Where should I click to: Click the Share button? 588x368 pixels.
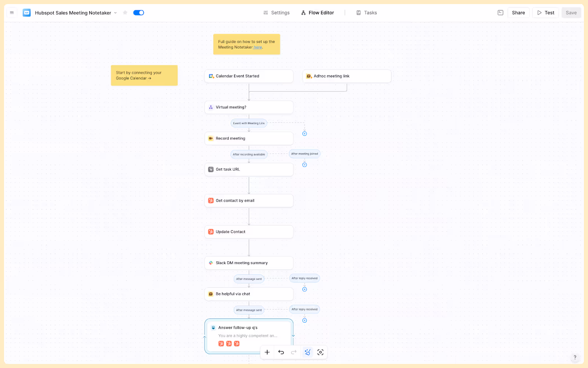coord(519,12)
